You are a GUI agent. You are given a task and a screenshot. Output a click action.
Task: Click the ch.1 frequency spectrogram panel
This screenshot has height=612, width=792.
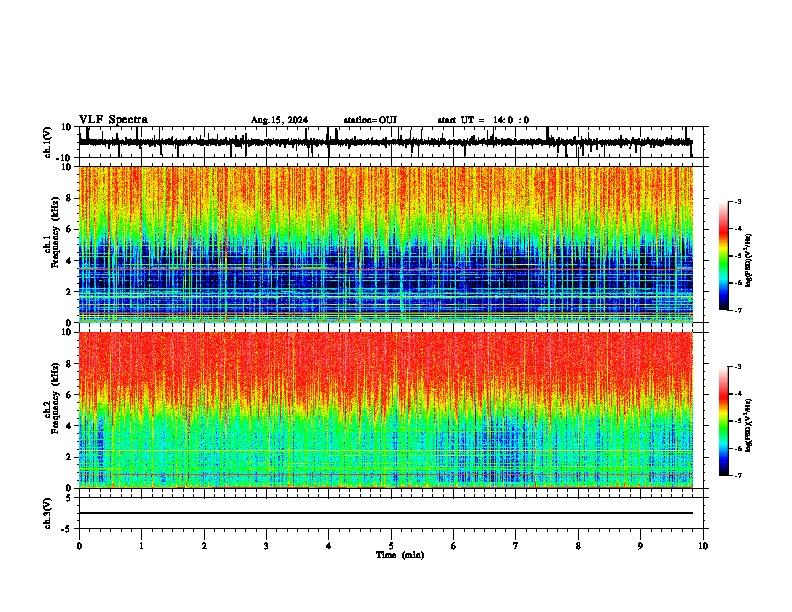point(386,244)
